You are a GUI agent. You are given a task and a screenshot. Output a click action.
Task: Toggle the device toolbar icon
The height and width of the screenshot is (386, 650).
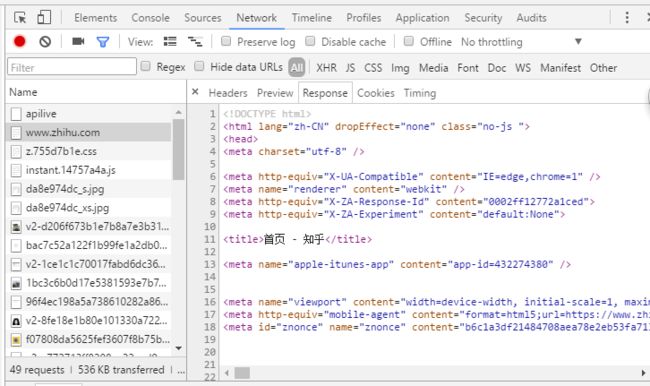[44, 17]
